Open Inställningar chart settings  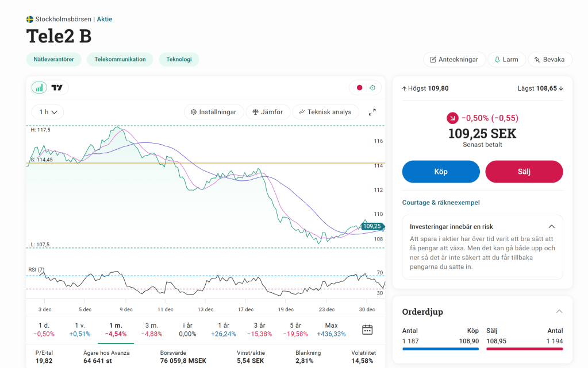pos(214,112)
